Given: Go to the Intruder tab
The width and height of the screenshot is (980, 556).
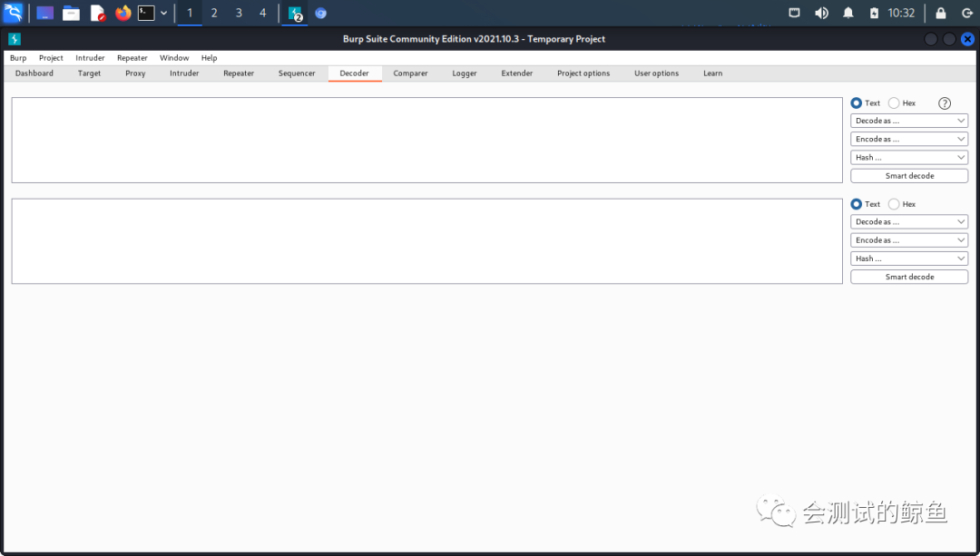Looking at the screenshot, I should [x=184, y=73].
